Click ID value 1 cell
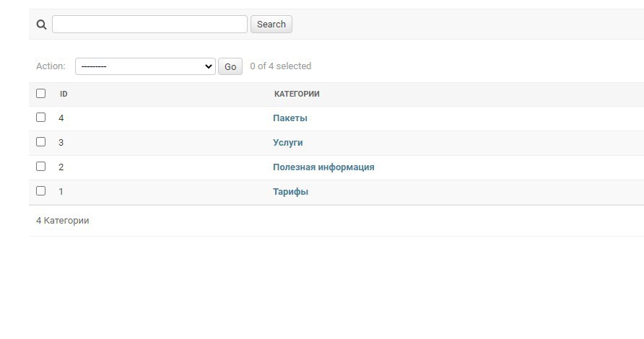 (x=61, y=192)
